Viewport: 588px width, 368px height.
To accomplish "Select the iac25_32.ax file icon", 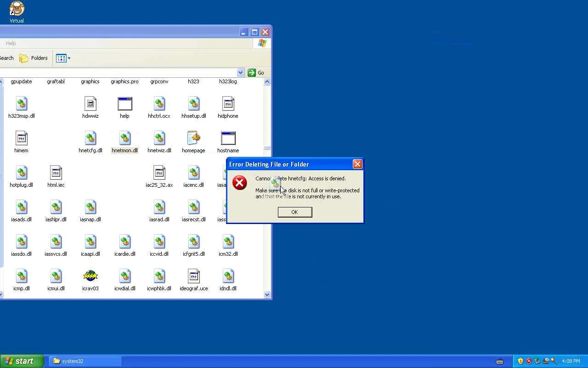I will click(159, 172).
